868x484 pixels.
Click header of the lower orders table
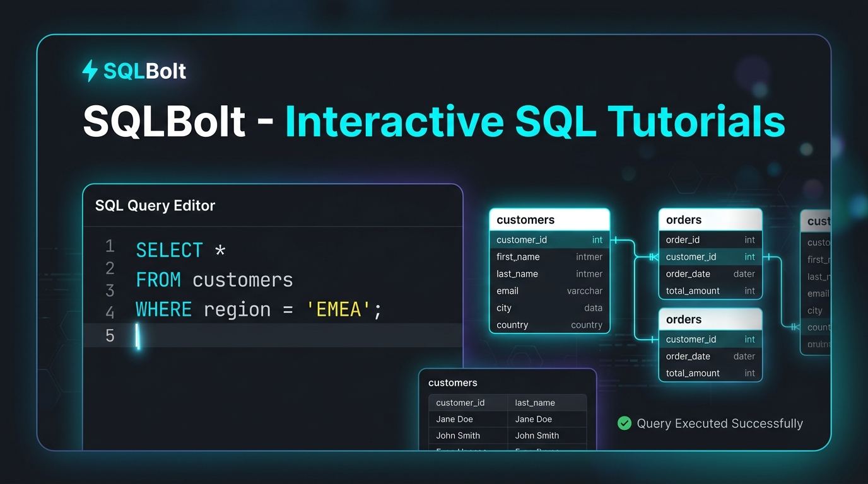tap(710, 320)
